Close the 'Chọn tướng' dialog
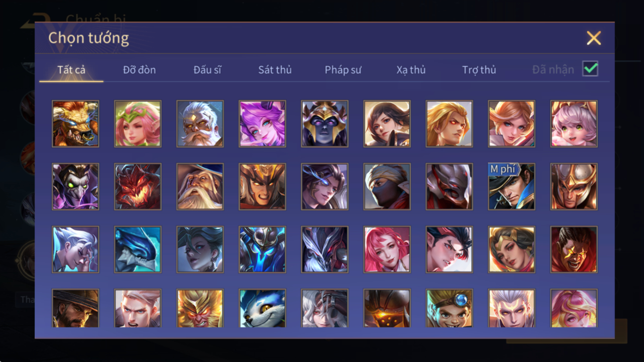Screen dimensions: 644x362 [594, 38]
